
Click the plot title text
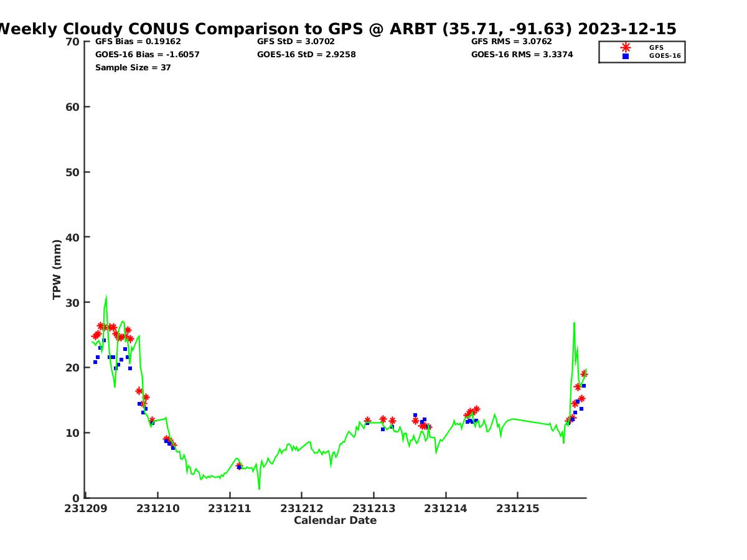pyautogui.click(x=336, y=29)
